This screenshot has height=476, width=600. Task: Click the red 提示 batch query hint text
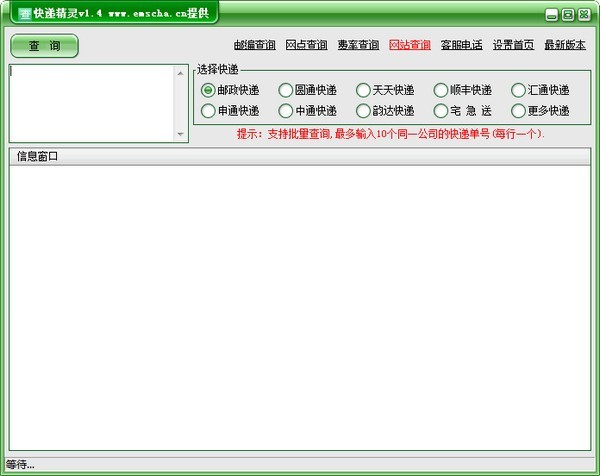390,134
